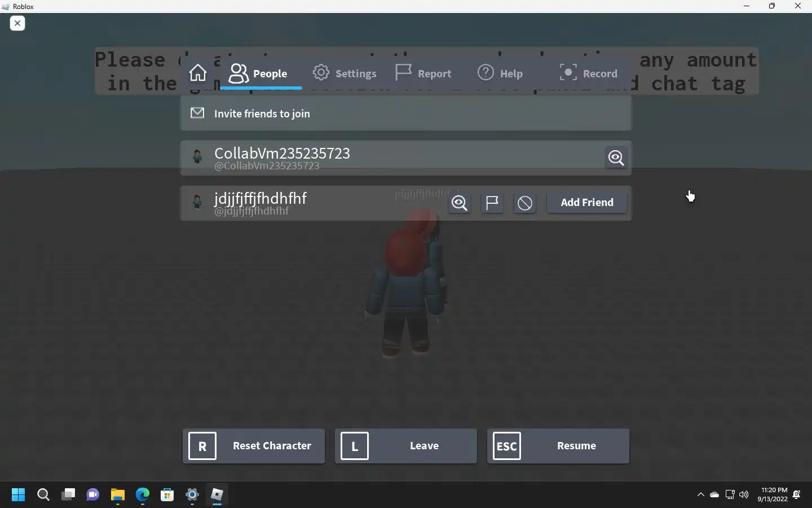
Task: Click the @jdjjfjffjfhdhfhf username text
Action: [x=251, y=211]
